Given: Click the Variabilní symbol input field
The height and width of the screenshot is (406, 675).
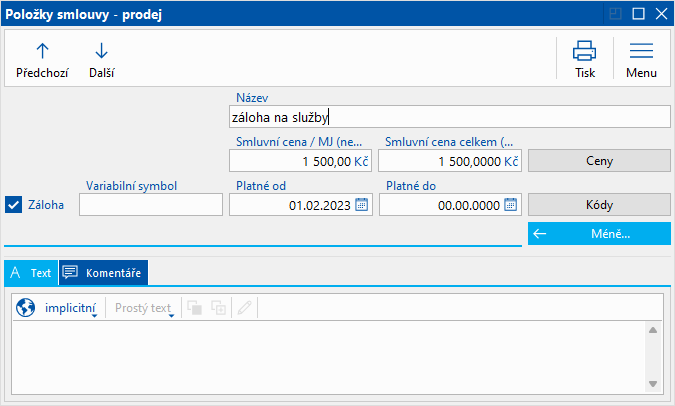Looking at the screenshot, I should [x=151, y=205].
